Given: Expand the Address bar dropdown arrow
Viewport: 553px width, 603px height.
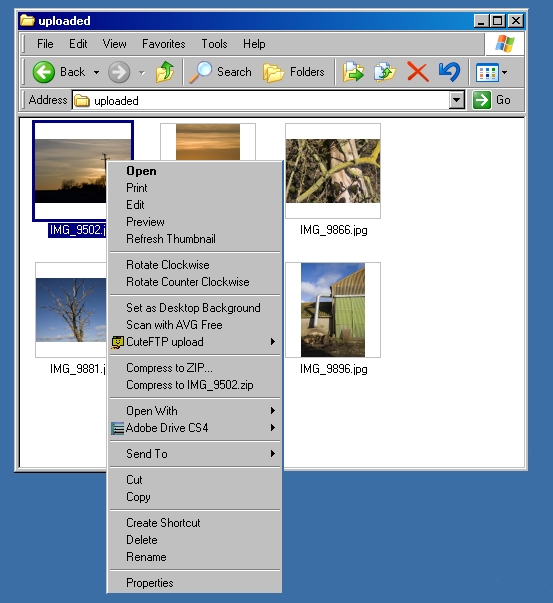Looking at the screenshot, I should coord(456,100).
